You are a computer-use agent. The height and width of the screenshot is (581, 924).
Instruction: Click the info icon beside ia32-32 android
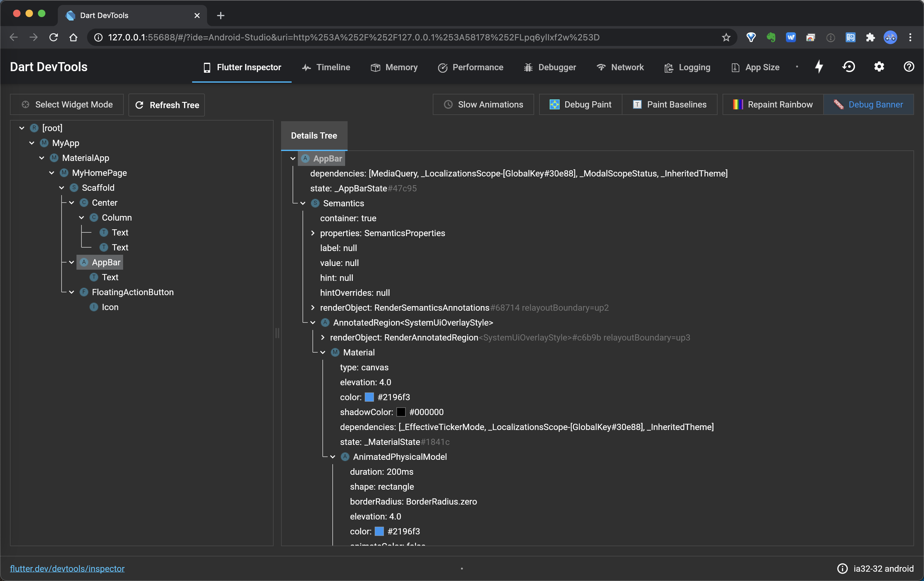pyautogui.click(x=842, y=568)
